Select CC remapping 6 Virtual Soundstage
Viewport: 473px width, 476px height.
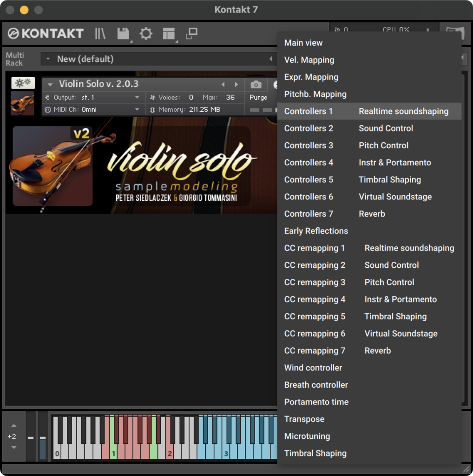369,333
